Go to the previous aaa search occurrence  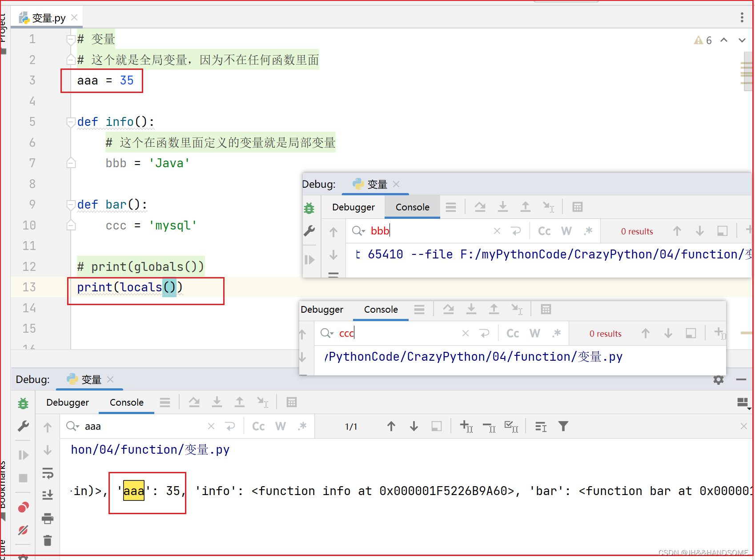point(391,427)
